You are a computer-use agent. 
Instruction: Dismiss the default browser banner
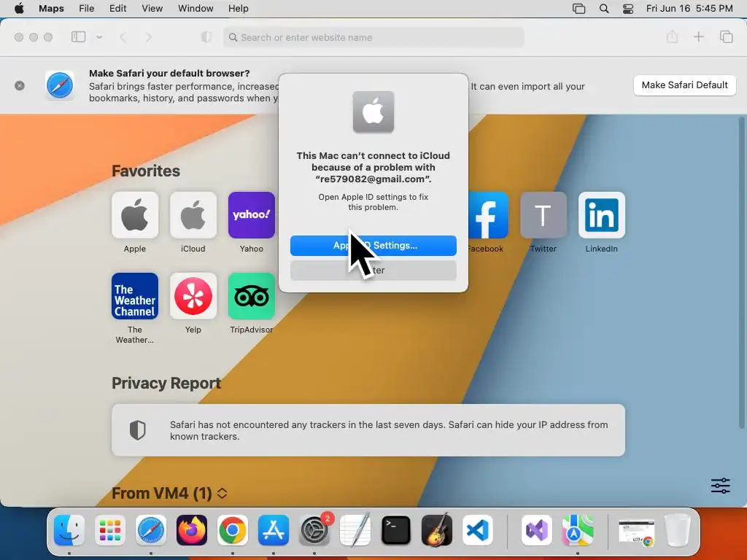tap(20, 86)
